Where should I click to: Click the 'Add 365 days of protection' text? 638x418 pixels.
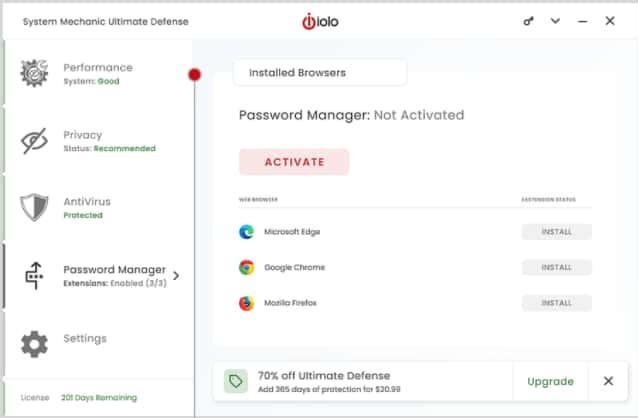tap(329, 389)
